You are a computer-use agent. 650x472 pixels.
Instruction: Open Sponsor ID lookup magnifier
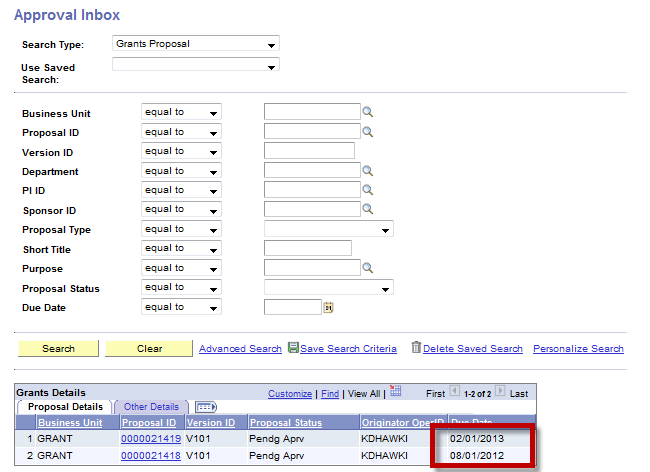point(368,209)
